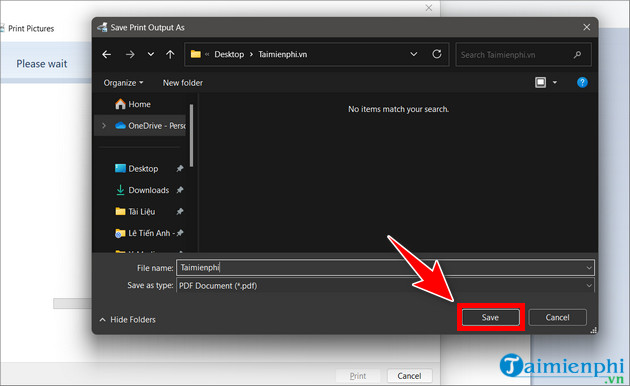The height and width of the screenshot is (386, 630).
Task: Click the pin icon next to Downloads
Action: pyautogui.click(x=180, y=190)
